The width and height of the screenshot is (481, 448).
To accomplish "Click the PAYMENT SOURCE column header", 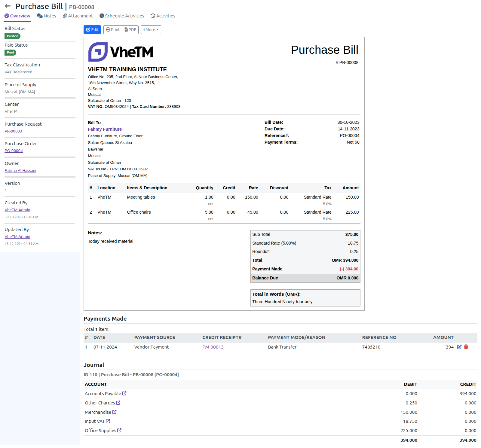I will tap(155, 337).
